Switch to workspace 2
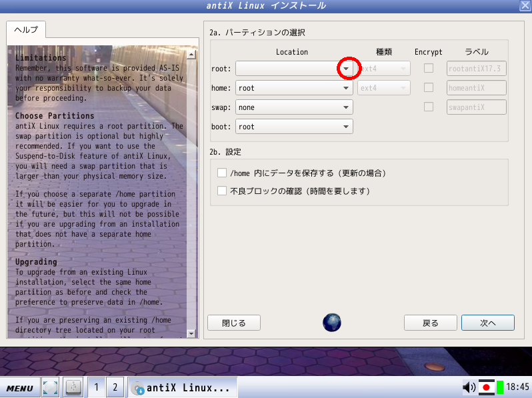 115,387
